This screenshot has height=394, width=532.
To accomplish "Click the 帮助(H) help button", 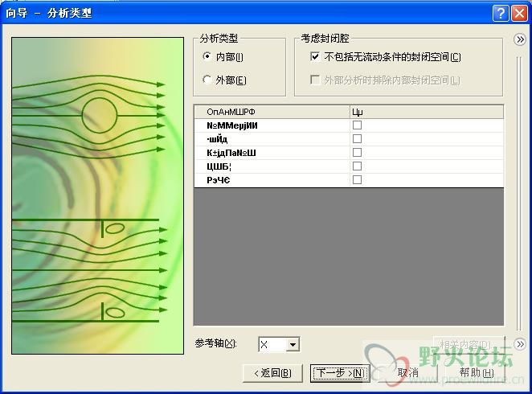I will click(x=477, y=372).
